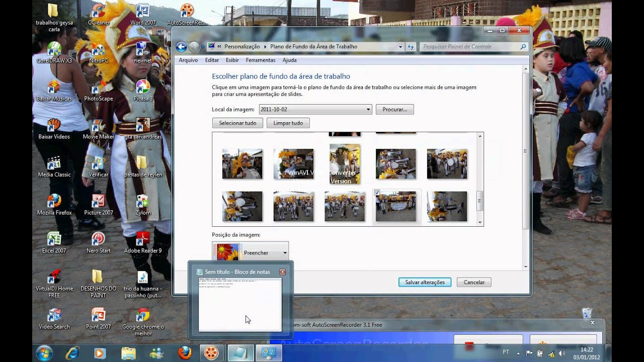The image size is (644, 362).
Task: Click the Sem título Bloco de notas preview thumbnail
Action: point(240,304)
